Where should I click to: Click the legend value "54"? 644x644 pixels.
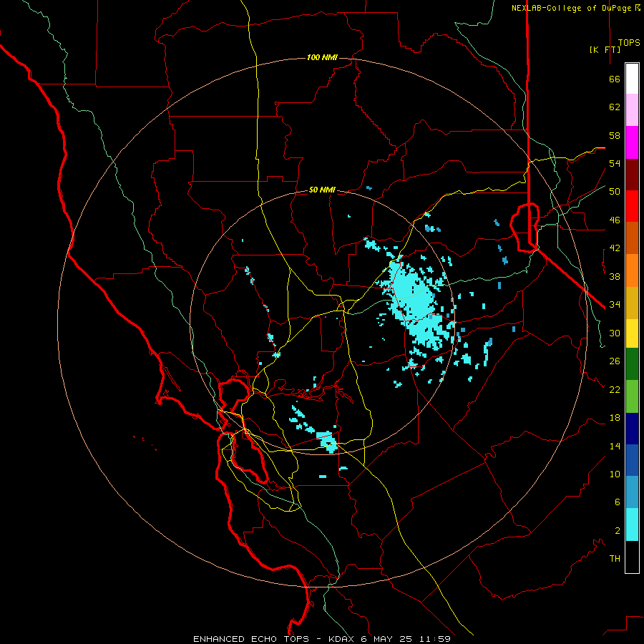coord(615,163)
